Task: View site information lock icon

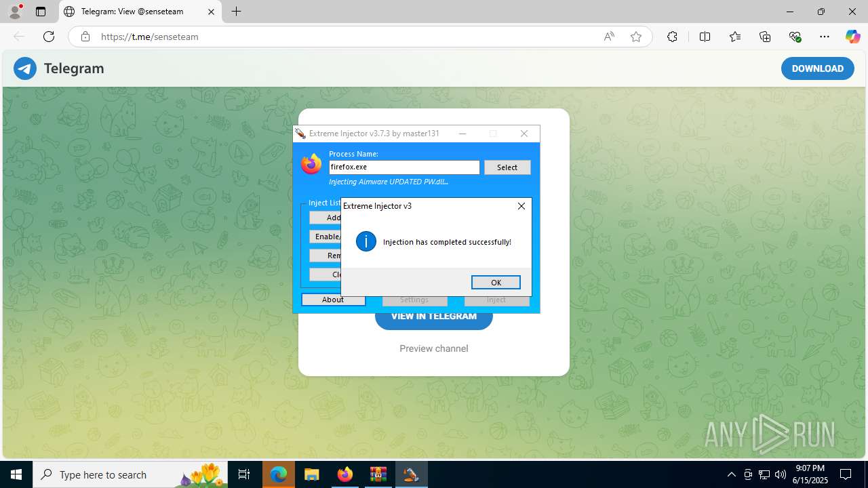Action: click(85, 37)
